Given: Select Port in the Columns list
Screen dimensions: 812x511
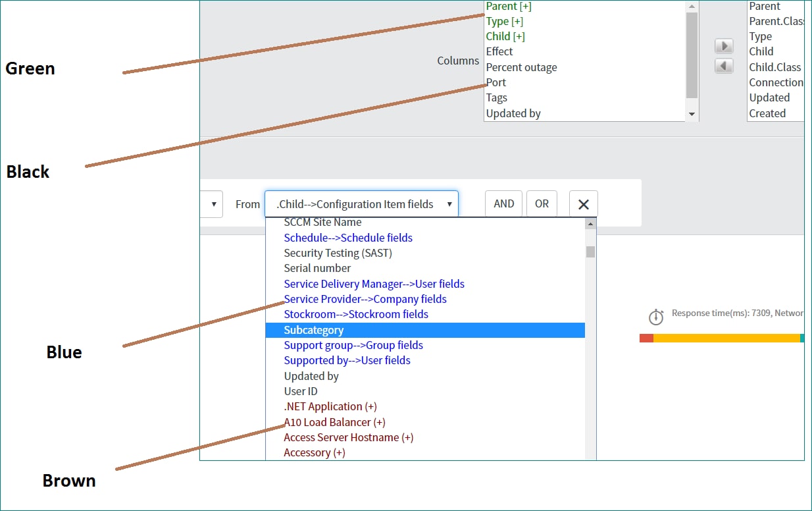Looking at the screenshot, I should pyautogui.click(x=495, y=82).
